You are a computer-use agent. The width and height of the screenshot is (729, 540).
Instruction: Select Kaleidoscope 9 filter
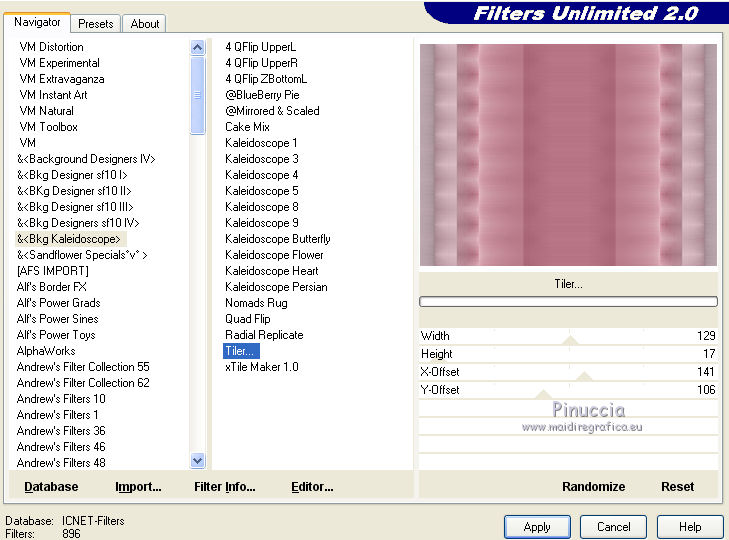[262, 223]
